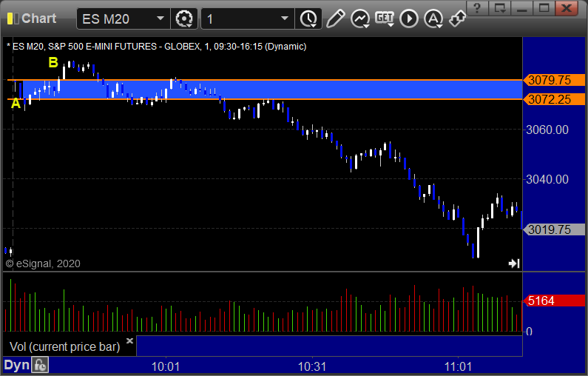Click the 11:01 time axis label
The height and width of the screenshot is (376, 588).
(459, 366)
